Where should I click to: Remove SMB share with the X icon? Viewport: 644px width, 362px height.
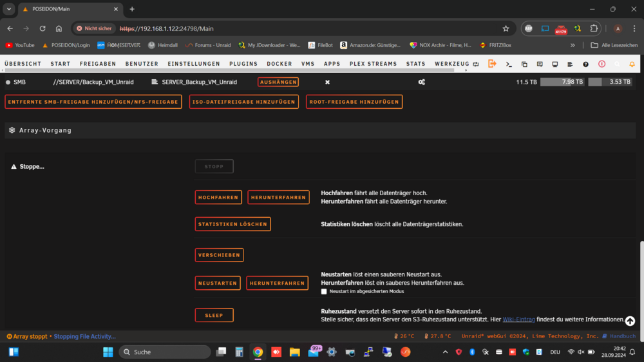coord(327,82)
